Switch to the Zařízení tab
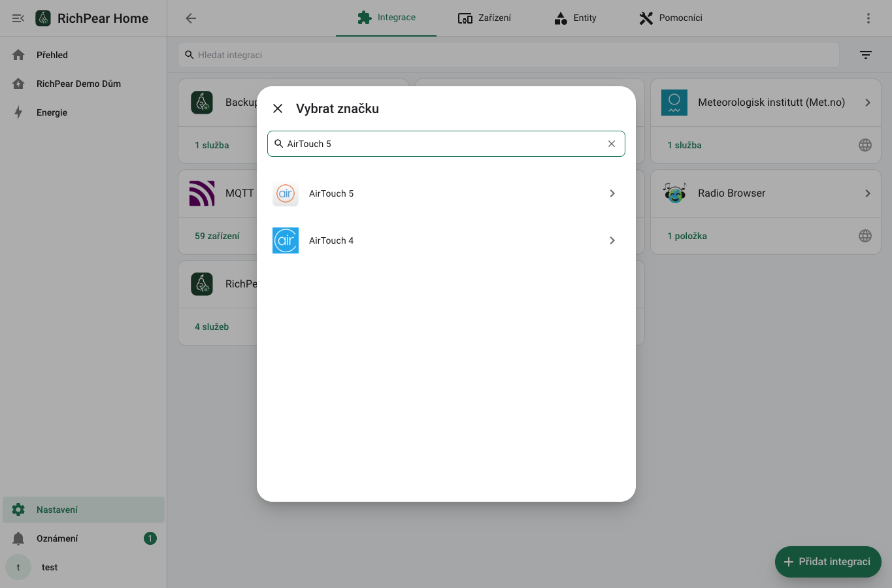This screenshot has height=588, width=892. 484,18
